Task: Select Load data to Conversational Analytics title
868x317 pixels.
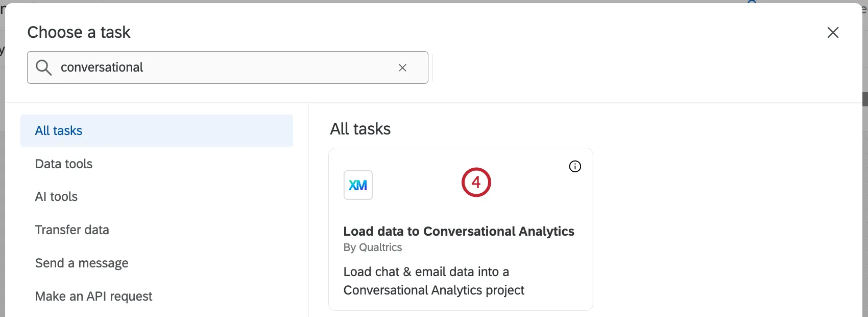Action: tap(459, 232)
